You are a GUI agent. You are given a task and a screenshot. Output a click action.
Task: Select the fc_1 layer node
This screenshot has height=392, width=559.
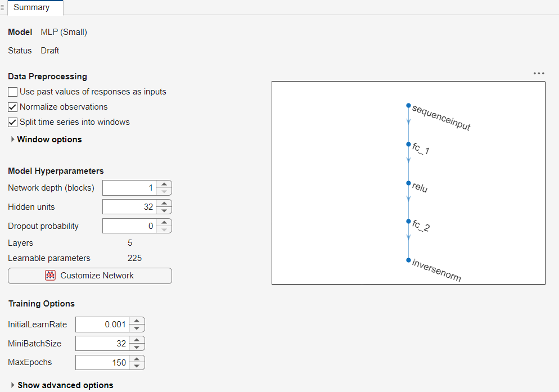tap(409, 144)
